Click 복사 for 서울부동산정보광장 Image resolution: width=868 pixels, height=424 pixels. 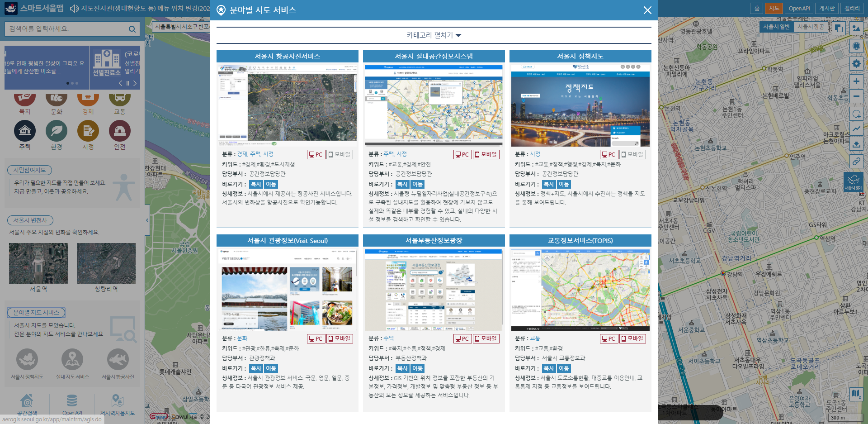402,368
